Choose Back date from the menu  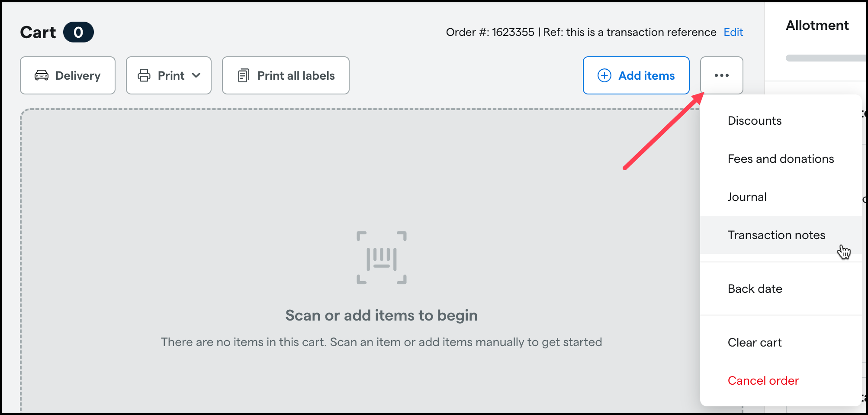pyautogui.click(x=755, y=289)
